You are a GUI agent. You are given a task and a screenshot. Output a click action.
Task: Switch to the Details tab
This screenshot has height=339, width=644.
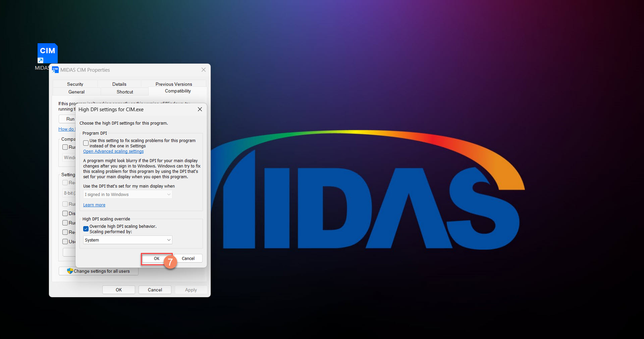(119, 84)
